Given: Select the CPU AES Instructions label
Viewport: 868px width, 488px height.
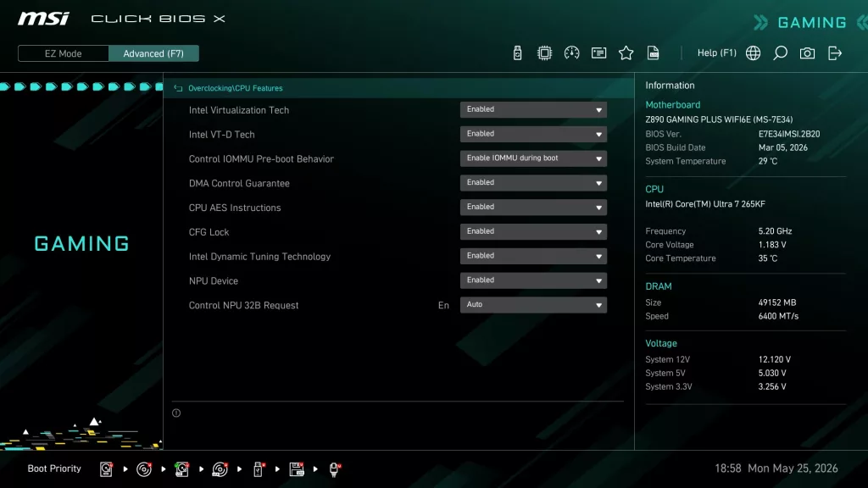Looking at the screenshot, I should [x=235, y=208].
